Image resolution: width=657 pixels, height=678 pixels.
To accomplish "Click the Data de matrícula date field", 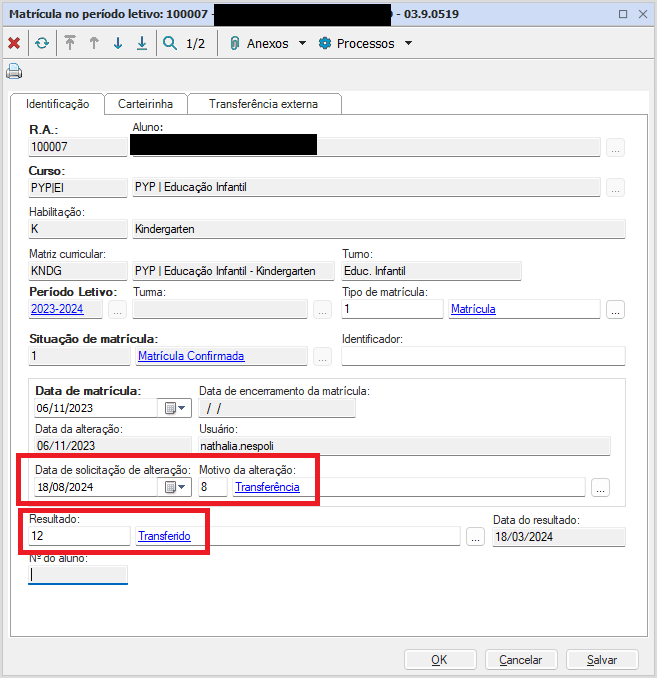I will [x=96, y=408].
